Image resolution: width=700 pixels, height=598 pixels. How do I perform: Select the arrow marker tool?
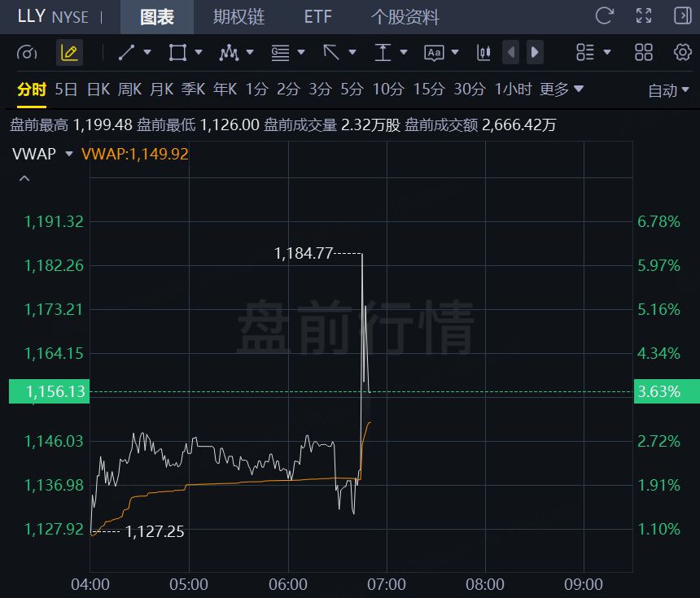331,53
